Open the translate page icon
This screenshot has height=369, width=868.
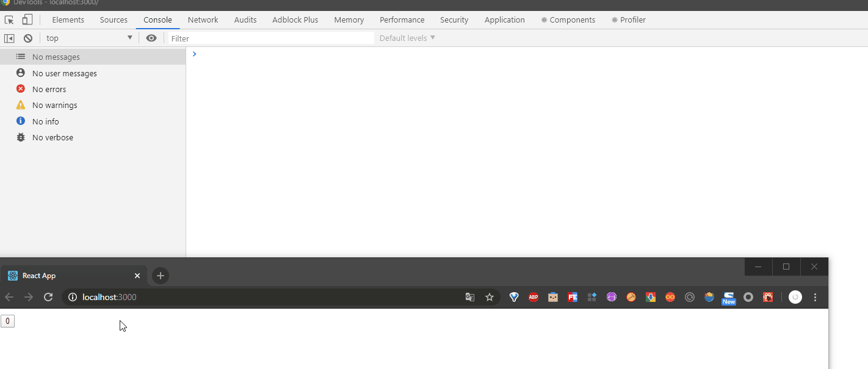pos(470,297)
